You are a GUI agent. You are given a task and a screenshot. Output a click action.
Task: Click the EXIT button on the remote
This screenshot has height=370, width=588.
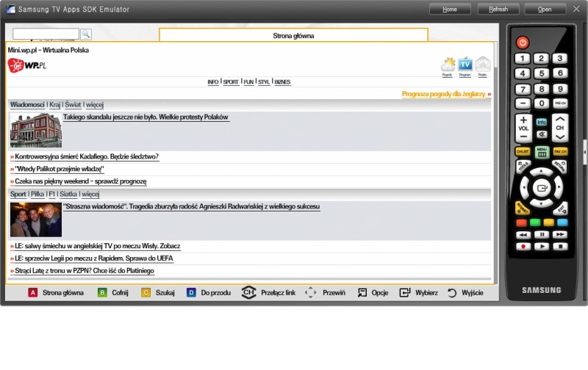pos(561,208)
